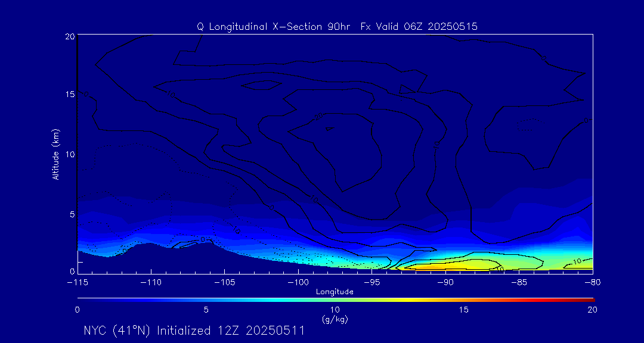This screenshot has height=343, width=644.
Task: Select the -85 longitude tick label
Action: tap(519, 283)
